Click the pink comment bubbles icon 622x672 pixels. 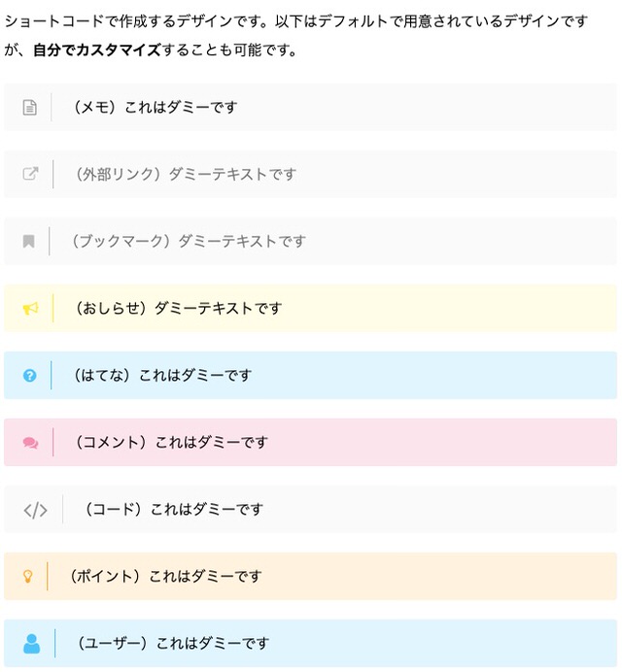[30, 442]
